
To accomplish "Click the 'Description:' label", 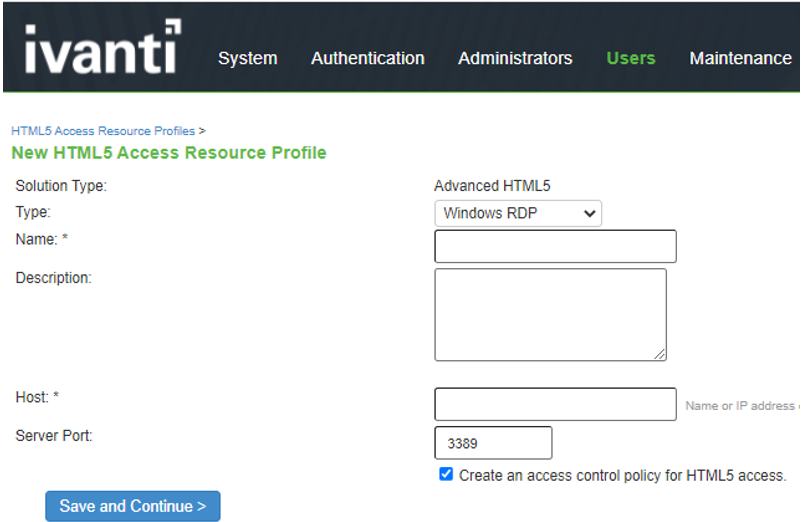I will point(54,278).
